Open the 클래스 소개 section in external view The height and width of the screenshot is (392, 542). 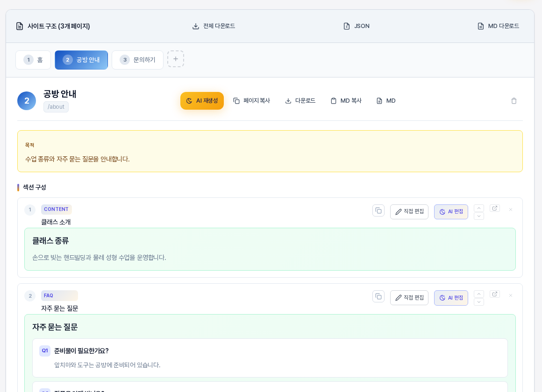click(495, 208)
